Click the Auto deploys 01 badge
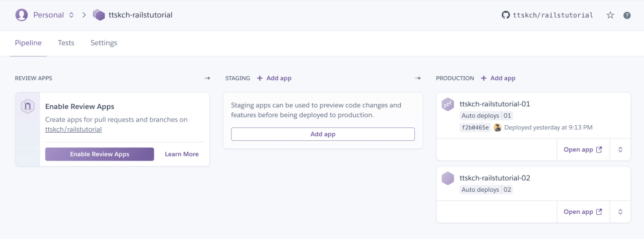Image resolution: width=644 pixels, height=239 pixels. [486, 115]
